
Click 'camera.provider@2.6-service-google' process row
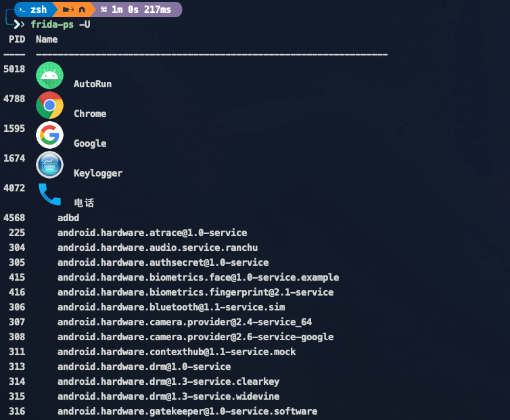[195, 337]
